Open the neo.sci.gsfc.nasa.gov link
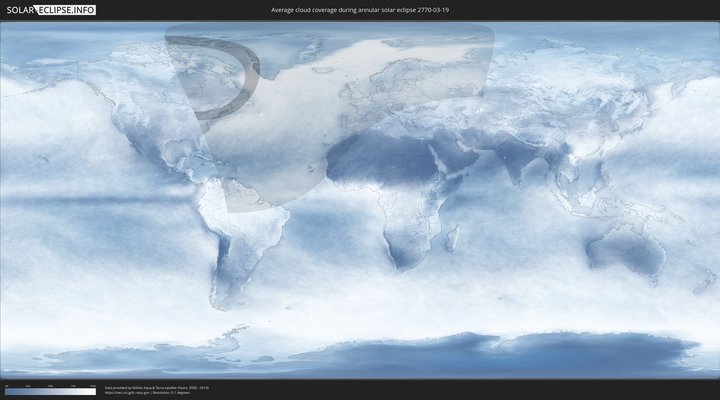Screen dimensions: 720x400 pos(125,393)
